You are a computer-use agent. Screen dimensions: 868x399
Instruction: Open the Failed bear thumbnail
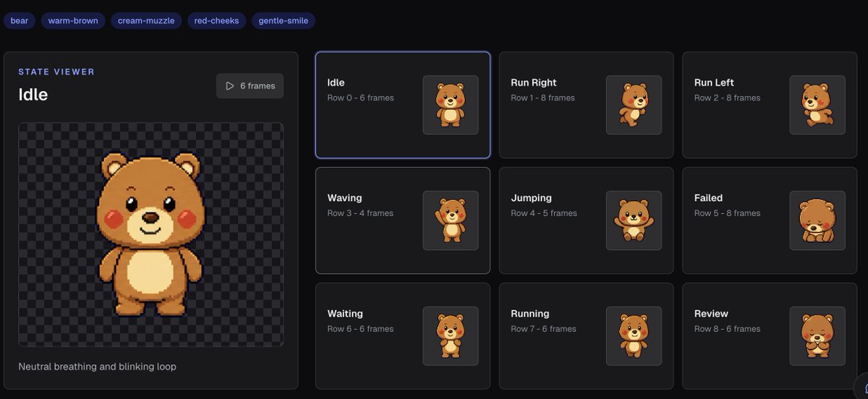(x=817, y=220)
